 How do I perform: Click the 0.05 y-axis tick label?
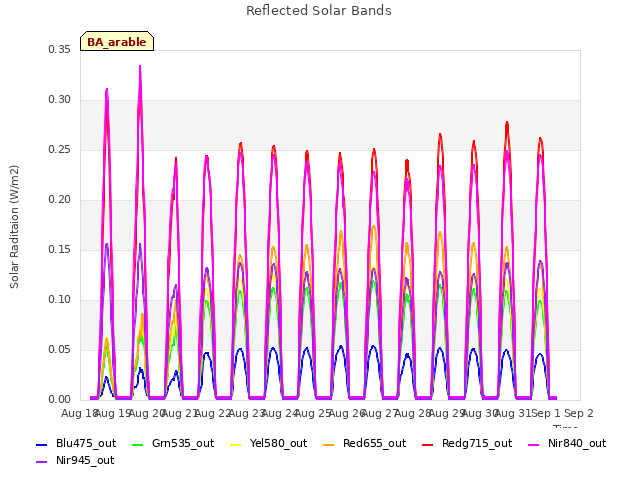click(x=59, y=349)
